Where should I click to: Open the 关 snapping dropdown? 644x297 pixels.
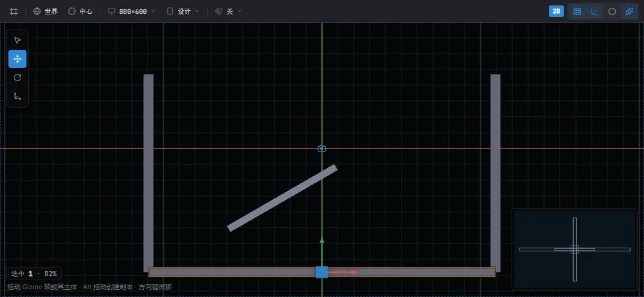tap(228, 11)
